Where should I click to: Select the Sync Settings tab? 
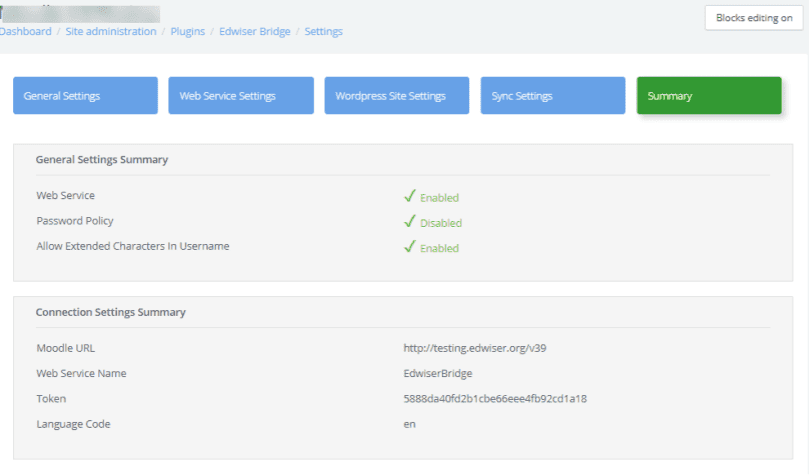pos(553,95)
